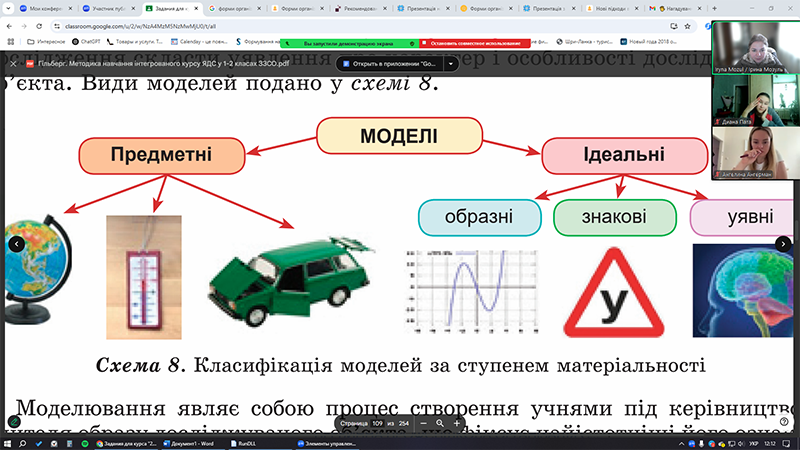Click the green pencil annotation icon
The width and height of the screenshot is (800, 450).
coord(14,421)
